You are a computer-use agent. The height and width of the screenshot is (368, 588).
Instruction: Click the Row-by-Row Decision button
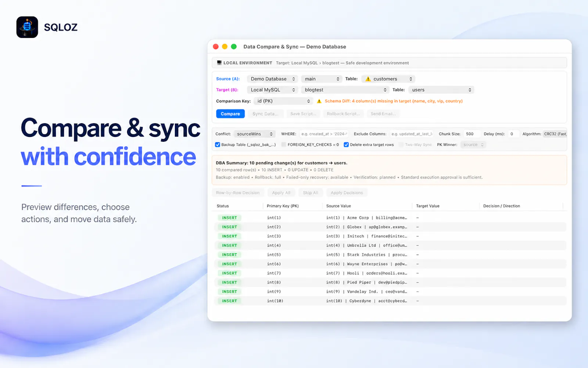238,193
